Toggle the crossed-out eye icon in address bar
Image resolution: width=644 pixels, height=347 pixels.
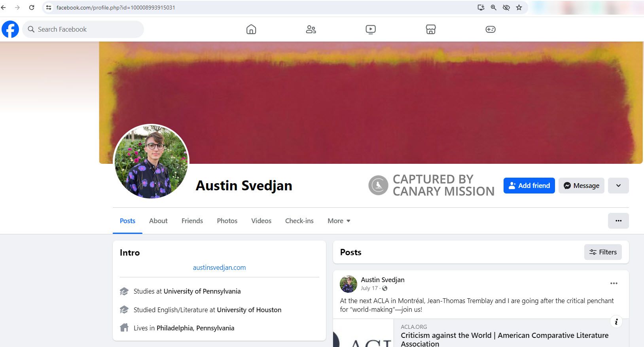click(506, 8)
